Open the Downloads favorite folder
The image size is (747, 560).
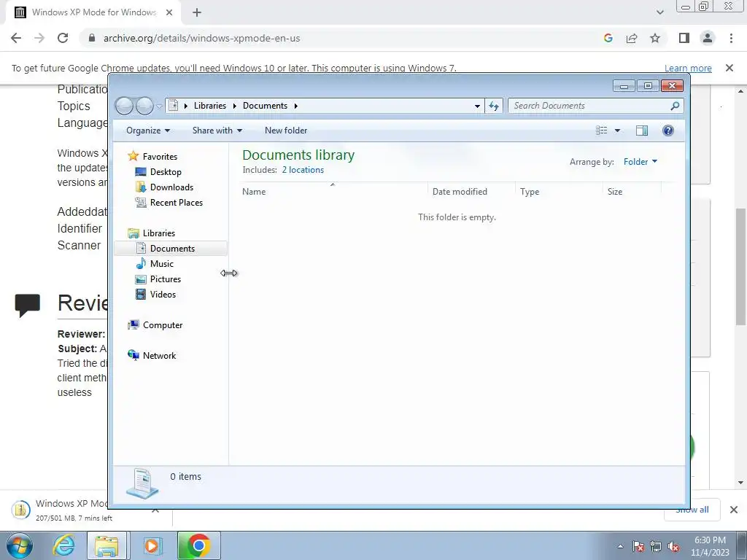pos(171,187)
